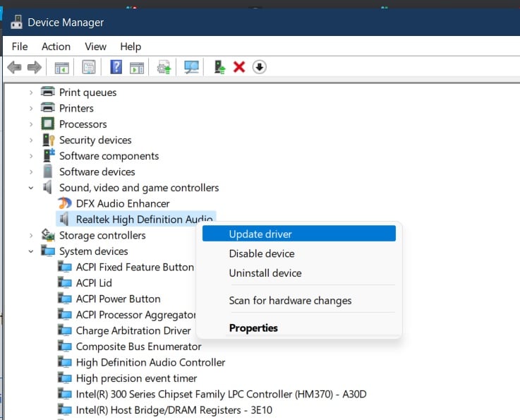This screenshot has width=520, height=420.
Task: Click the Device Manager window title text
Action: [x=66, y=22]
